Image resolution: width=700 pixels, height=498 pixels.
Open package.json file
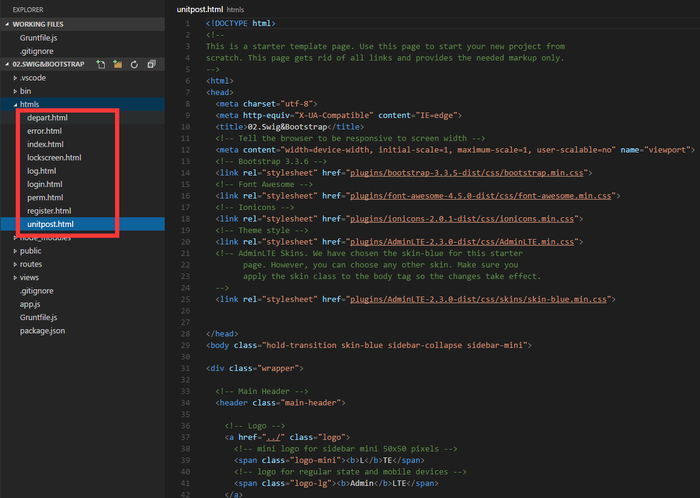coord(42,331)
